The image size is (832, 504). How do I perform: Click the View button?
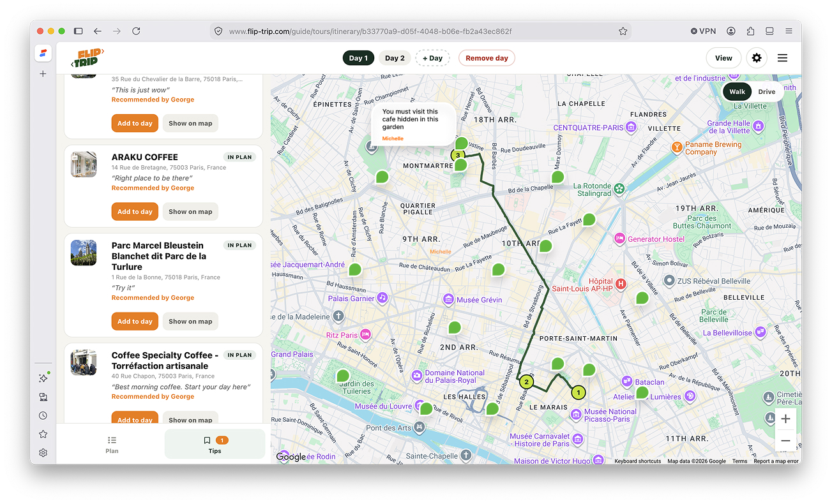(x=723, y=58)
